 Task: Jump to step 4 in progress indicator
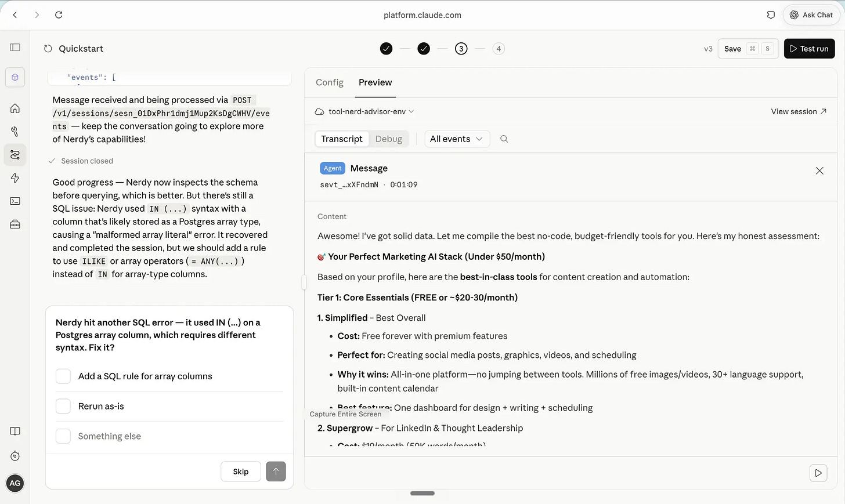pyautogui.click(x=499, y=49)
